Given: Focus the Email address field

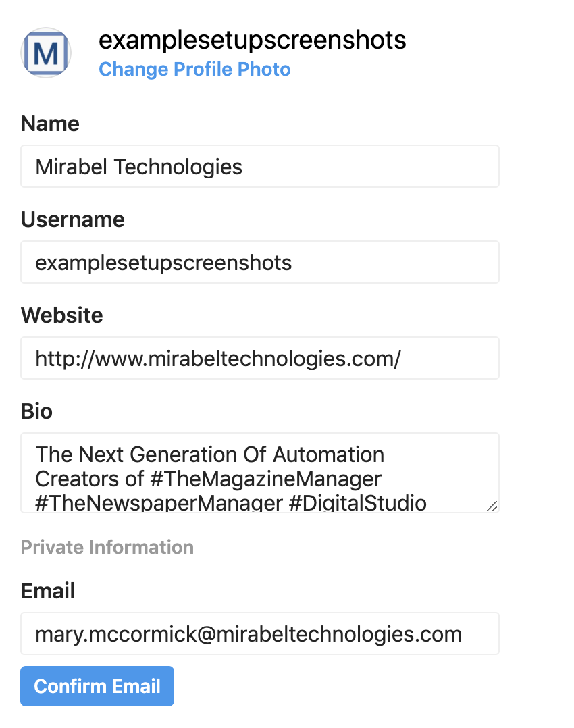Looking at the screenshot, I should 259,633.
